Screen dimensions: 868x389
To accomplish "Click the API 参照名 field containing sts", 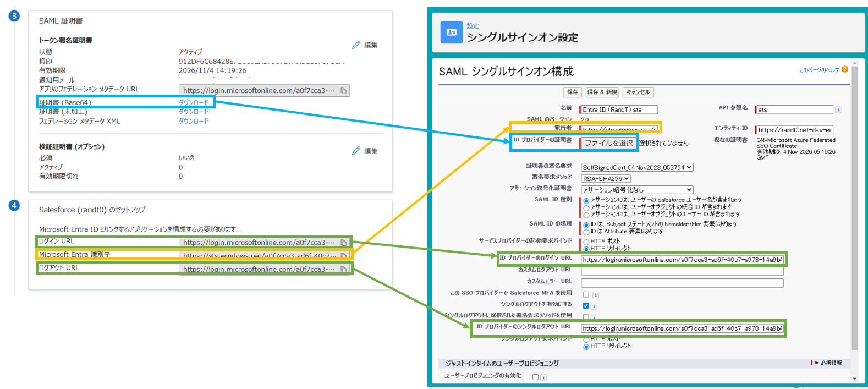I will 795,110.
